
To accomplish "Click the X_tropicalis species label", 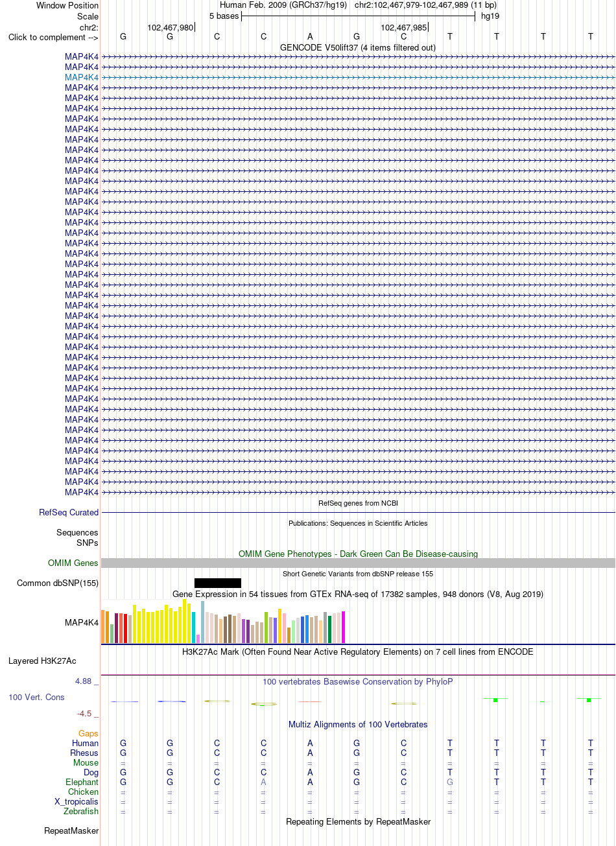I will (x=77, y=801).
